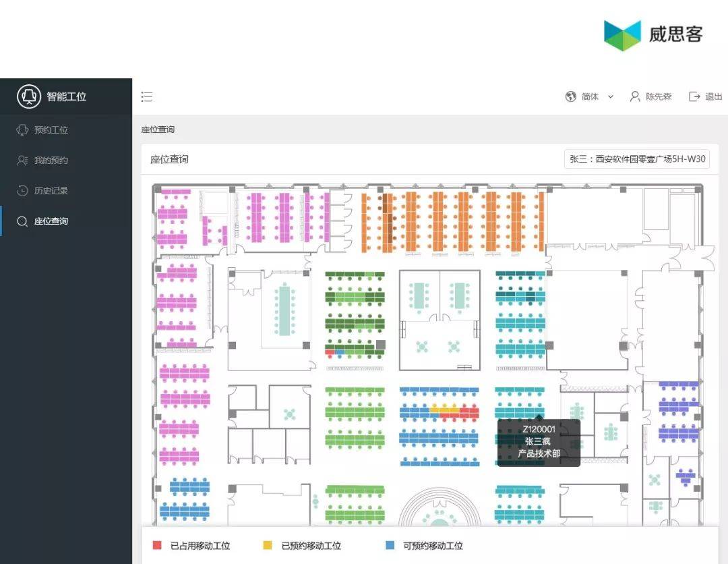The height and width of the screenshot is (564, 728).
Task: Click the seat search field showing 张三
Action: 637,159
